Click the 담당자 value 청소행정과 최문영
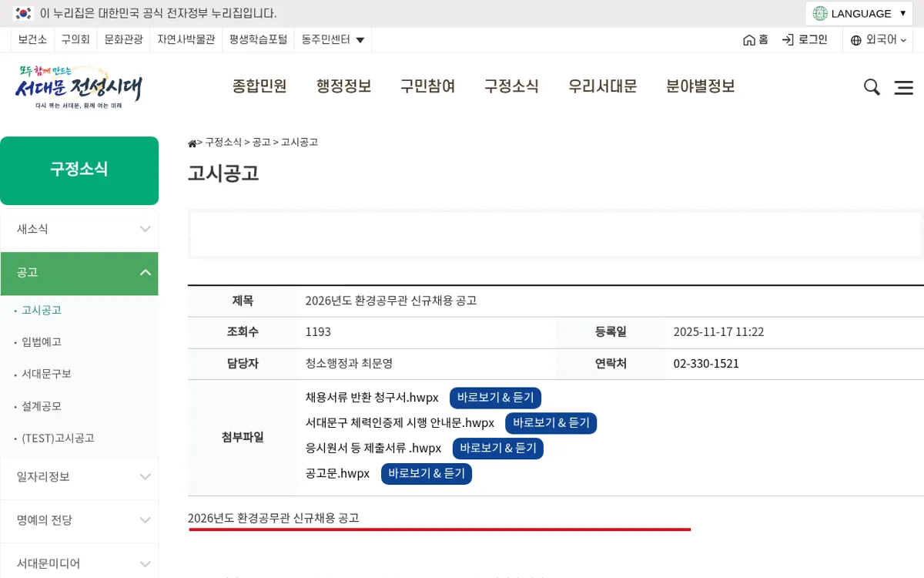Screen dimensions: 924x578 point(349,364)
